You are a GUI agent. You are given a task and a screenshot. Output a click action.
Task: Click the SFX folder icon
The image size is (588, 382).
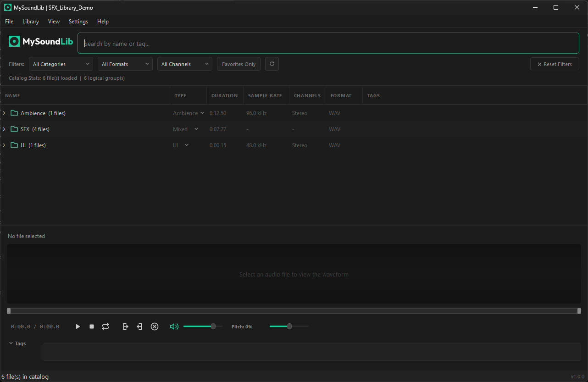tap(14, 129)
